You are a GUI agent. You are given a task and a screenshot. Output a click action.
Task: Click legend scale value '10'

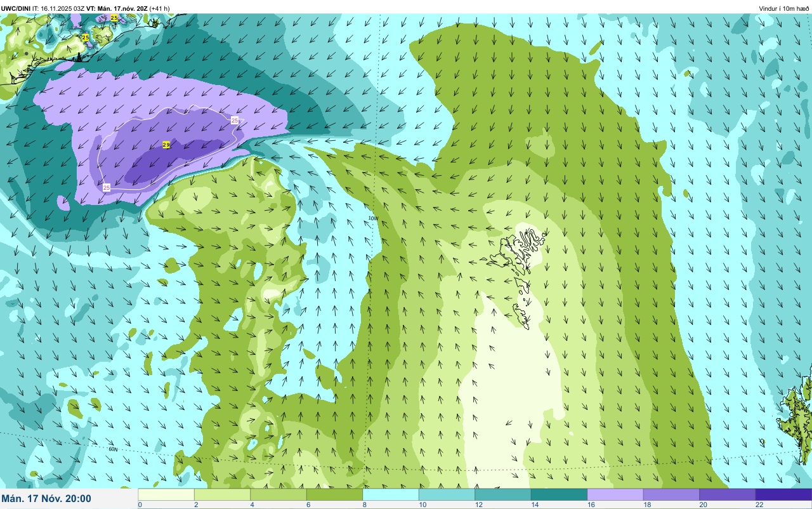(x=421, y=505)
